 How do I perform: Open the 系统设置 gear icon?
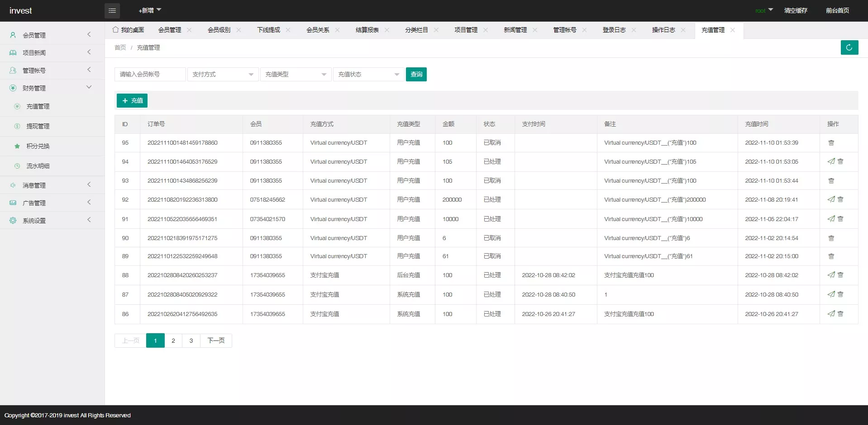tap(13, 220)
